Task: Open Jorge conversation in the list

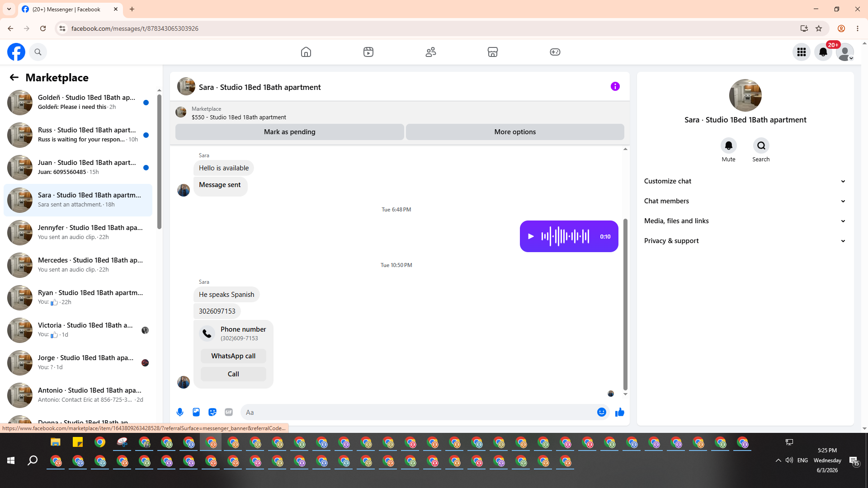Action: pyautogui.click(x=78, y=363)
